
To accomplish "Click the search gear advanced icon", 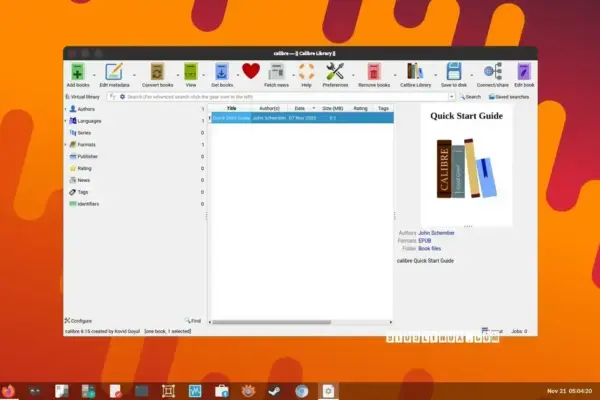I will 122,97.
